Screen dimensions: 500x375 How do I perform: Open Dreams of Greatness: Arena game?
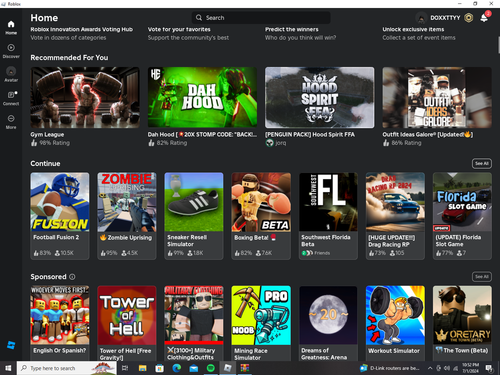pos(328,323)
